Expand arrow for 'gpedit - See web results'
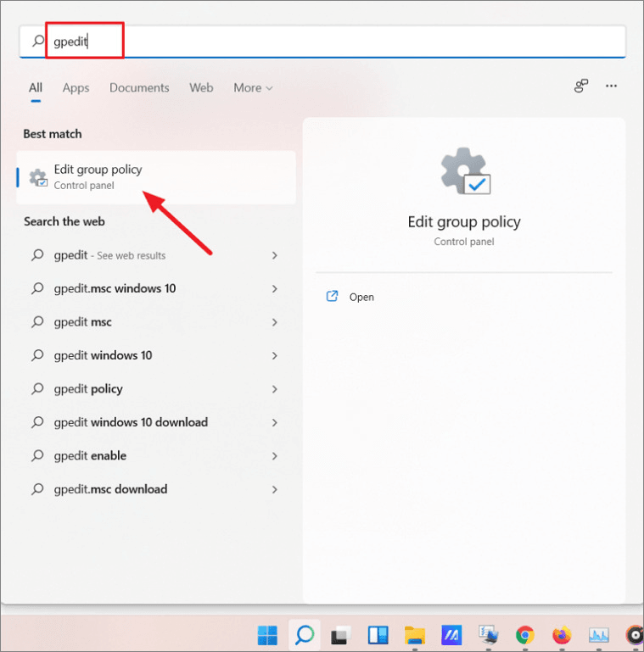 tap(275, 255)
